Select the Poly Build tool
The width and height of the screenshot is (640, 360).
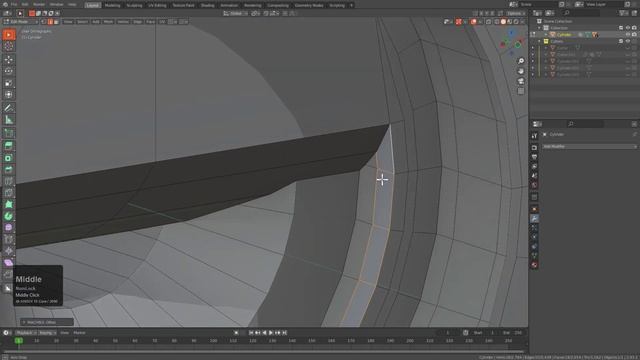click(9, 204)
